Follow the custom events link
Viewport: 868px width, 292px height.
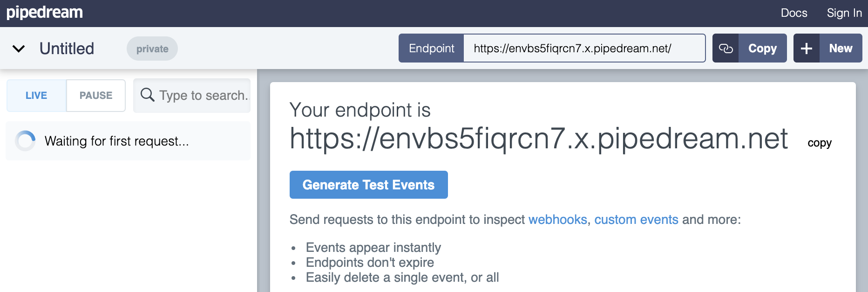pyautogui.click(x=636, y=220)
